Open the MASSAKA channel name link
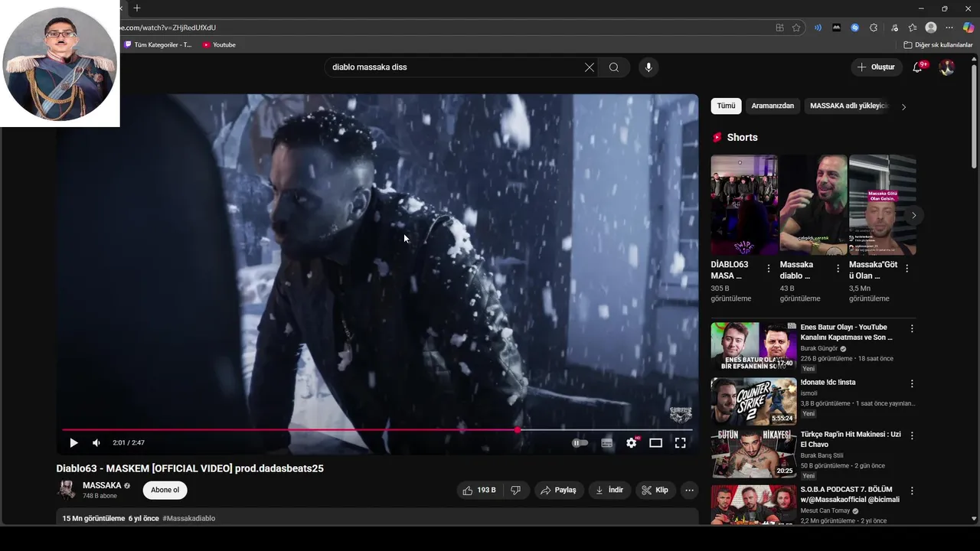The height and width of the screenshot is (551, 980). (x=102, y=485)
